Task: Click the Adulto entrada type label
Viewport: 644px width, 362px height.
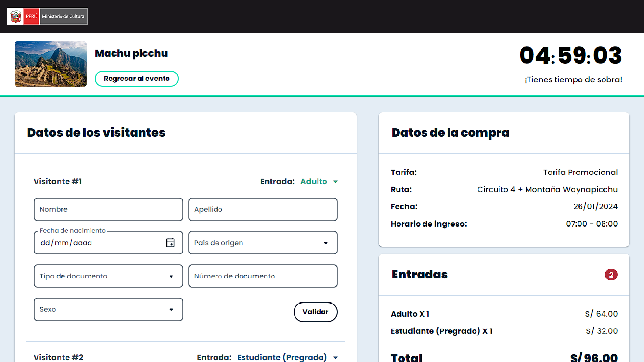Action: pyautogui.click(x=314, y=182)
